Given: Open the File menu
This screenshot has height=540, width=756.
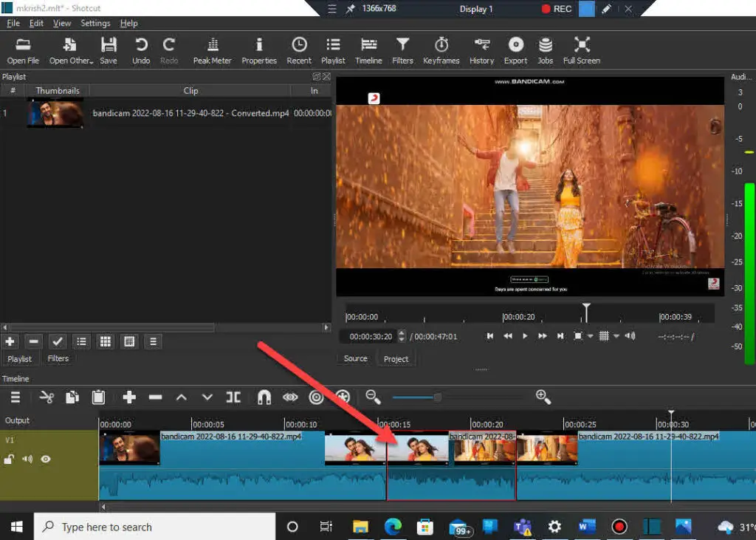Looking at the screenshot, I should 13,23.
